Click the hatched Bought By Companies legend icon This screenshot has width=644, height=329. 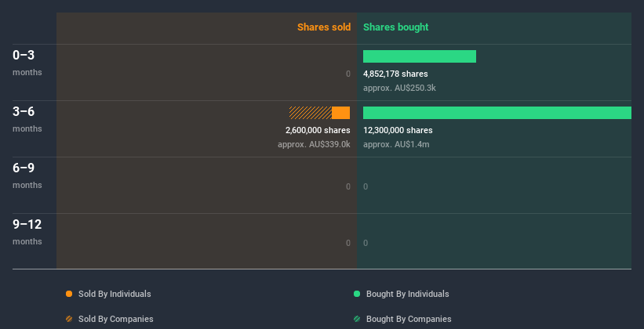(x=357, y=319)
